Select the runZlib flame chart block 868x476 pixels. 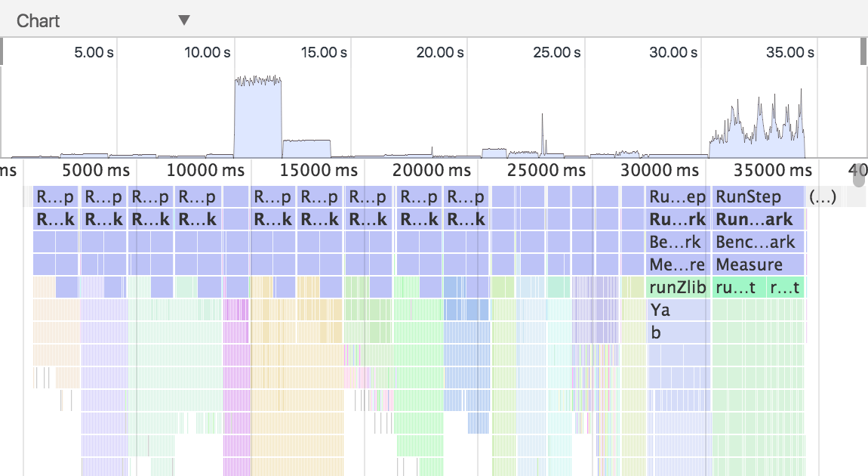click(678, 288)
